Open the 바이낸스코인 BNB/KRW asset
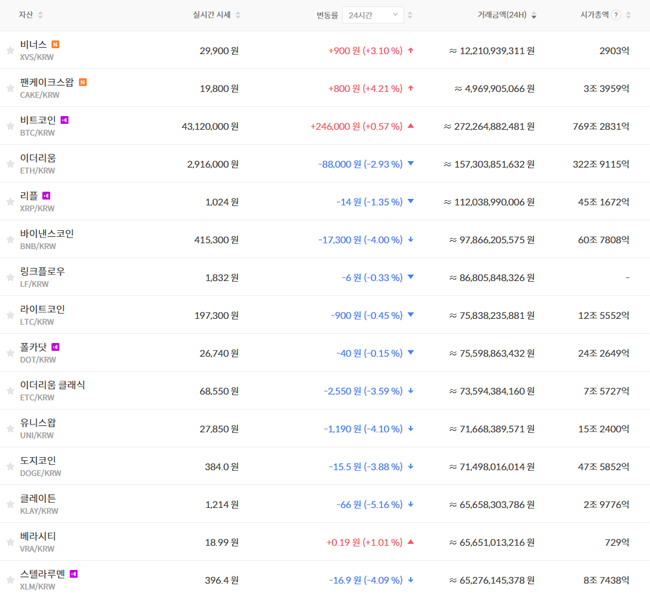The image size is (650, 596). [47, 239]
